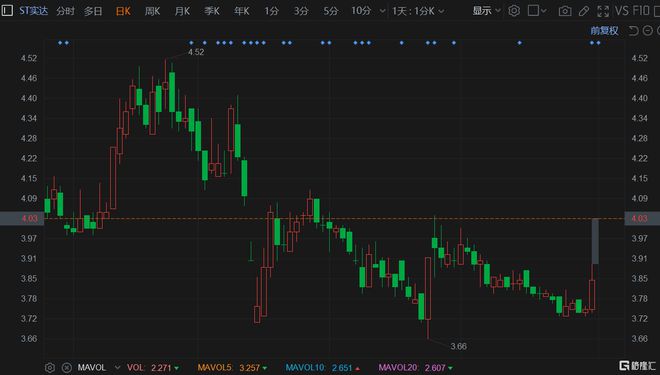Open the chart layout square dropdown
Viewport: 660px width, 375px height.
(537, 11)
